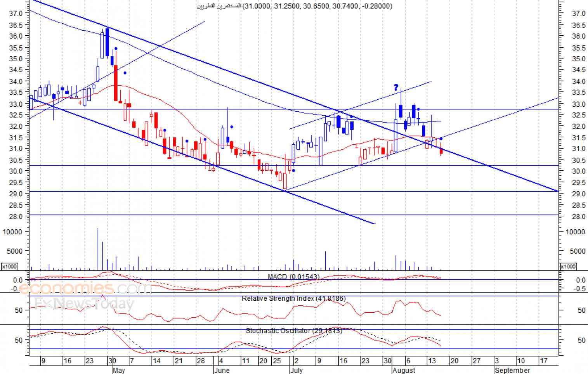Click the 5000 volume label on right axis
The image size is (588, 374).
pos(578,251)
